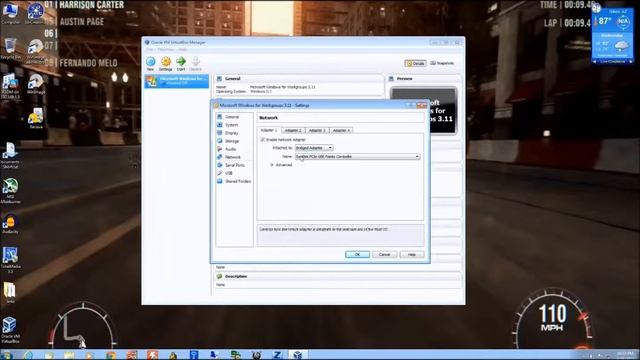
Task: Click the Help button in Settings dialog
Action: coord(411,254)
